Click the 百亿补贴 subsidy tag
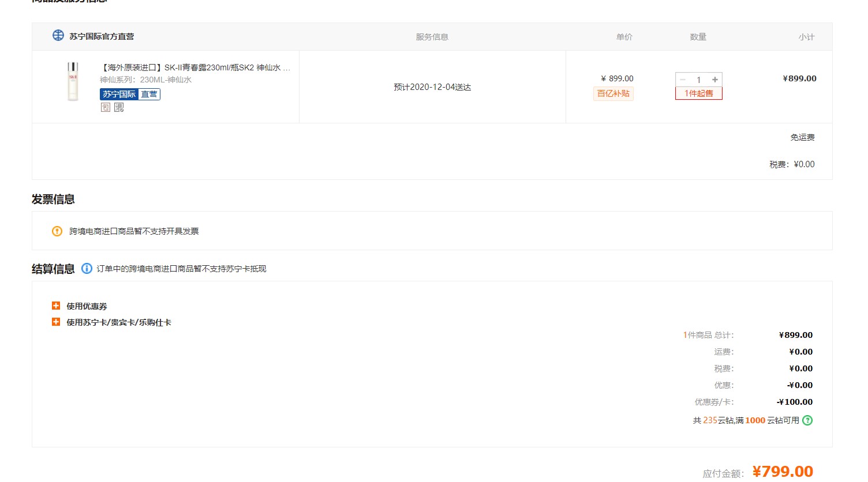Viewport: 868px width, 482px height. pos(613,93)
